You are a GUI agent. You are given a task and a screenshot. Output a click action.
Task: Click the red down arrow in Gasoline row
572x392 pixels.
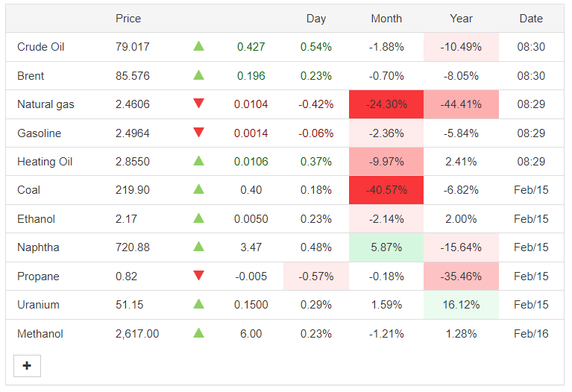point(198,133)
